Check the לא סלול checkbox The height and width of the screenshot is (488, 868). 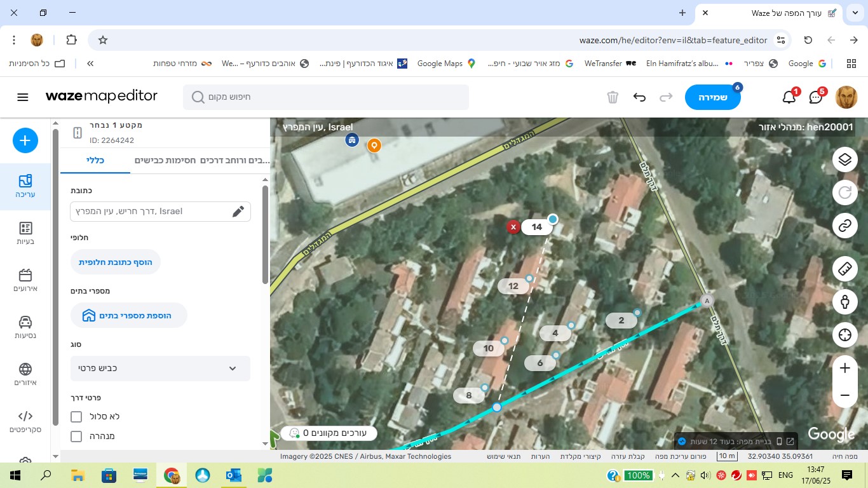[x=77, y=417]
